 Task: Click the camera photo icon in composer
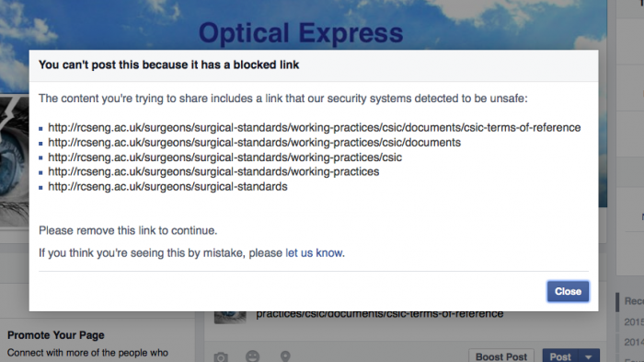(x=221, y=356)
